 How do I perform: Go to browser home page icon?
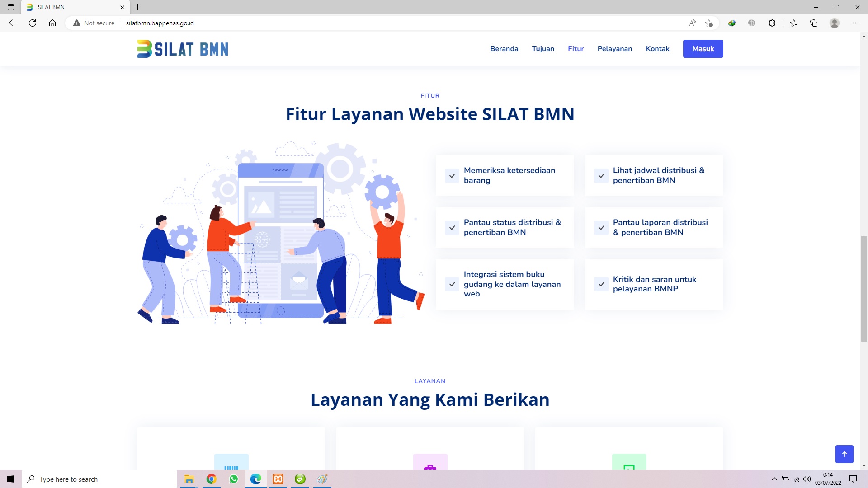pyautogui.click(x=52, y=23)
